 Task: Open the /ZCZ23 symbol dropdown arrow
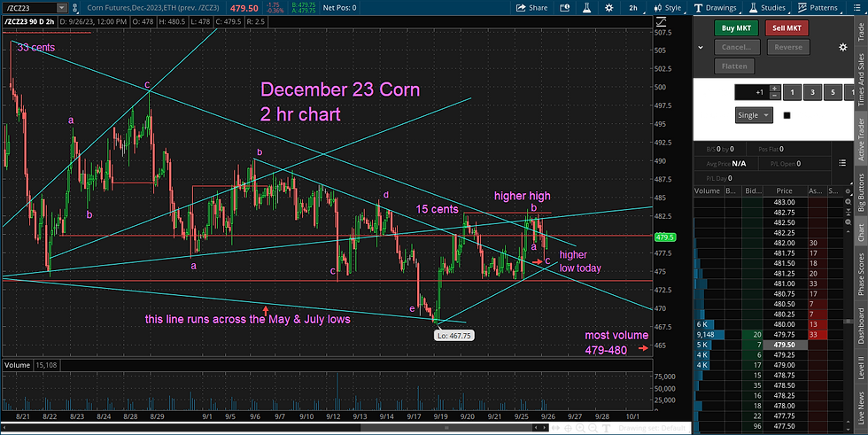pyautogui.click(x=61, y=8)
